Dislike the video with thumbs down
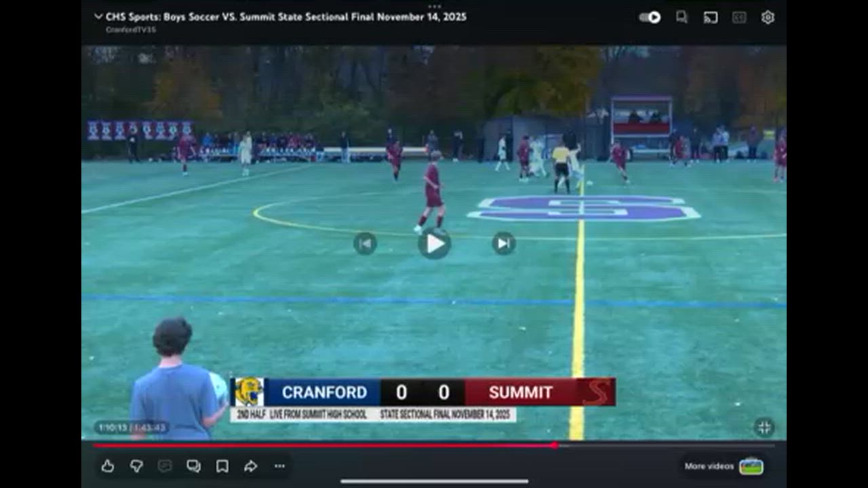Screen dimensions: 868x488 tap(136, 466)
